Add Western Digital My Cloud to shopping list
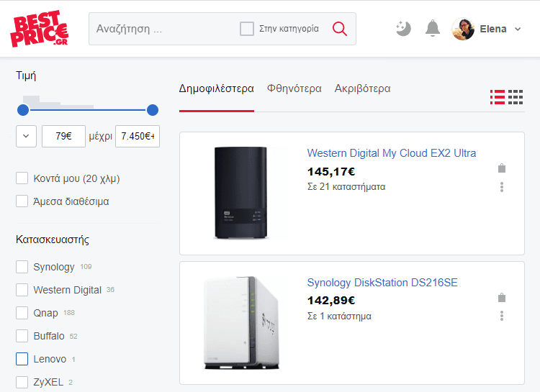Viewport: 540px width, 392px height. point(502,168)
